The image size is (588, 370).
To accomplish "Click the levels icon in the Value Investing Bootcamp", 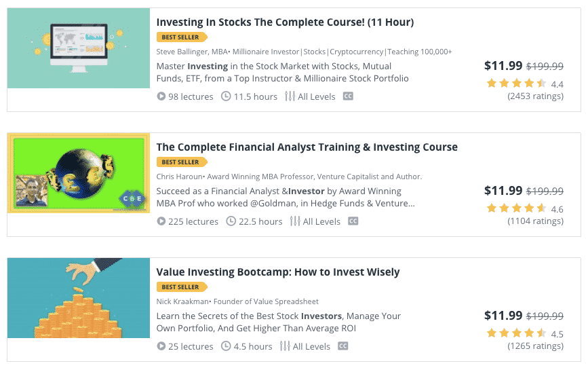I will 285,346.
